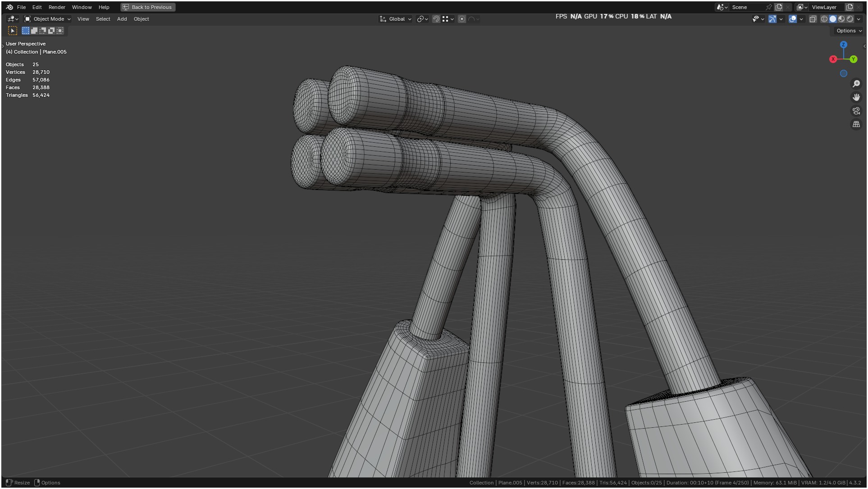Switch perspective/orthographic grid icon
The width and height of the screenshot is (868, 489).
856,124
